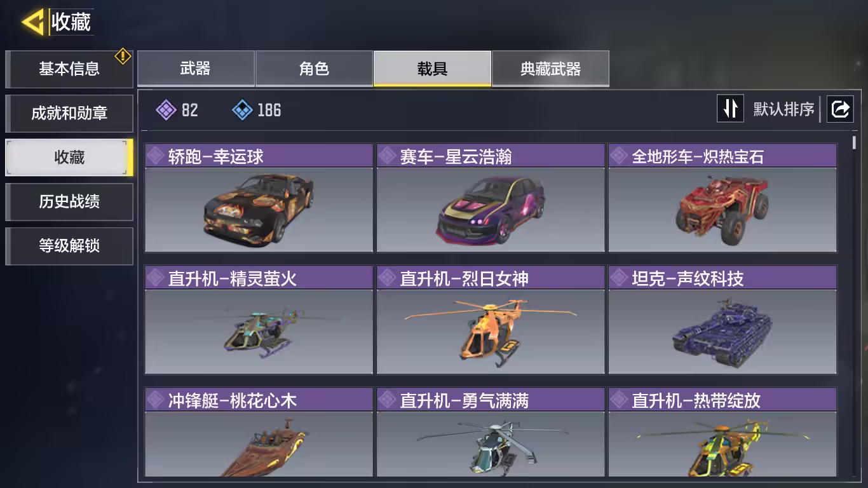Click the warning badge on 基本信息

123,56
